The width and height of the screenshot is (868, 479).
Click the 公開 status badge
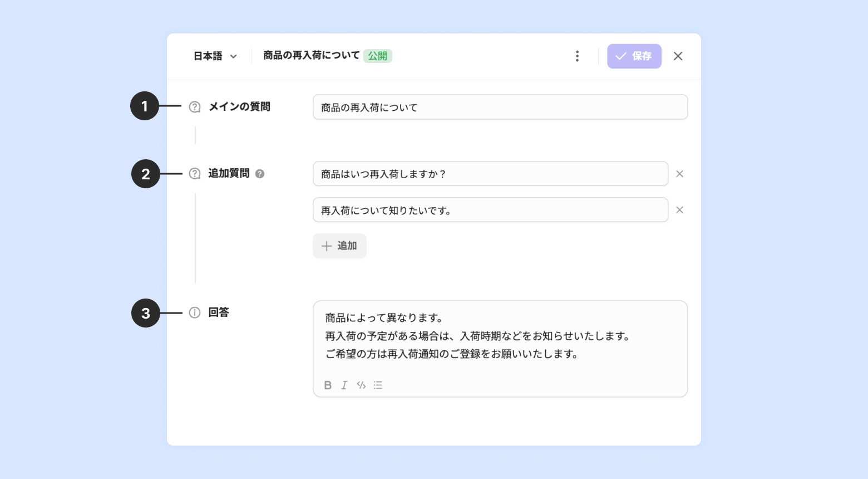tap(377, 56)
